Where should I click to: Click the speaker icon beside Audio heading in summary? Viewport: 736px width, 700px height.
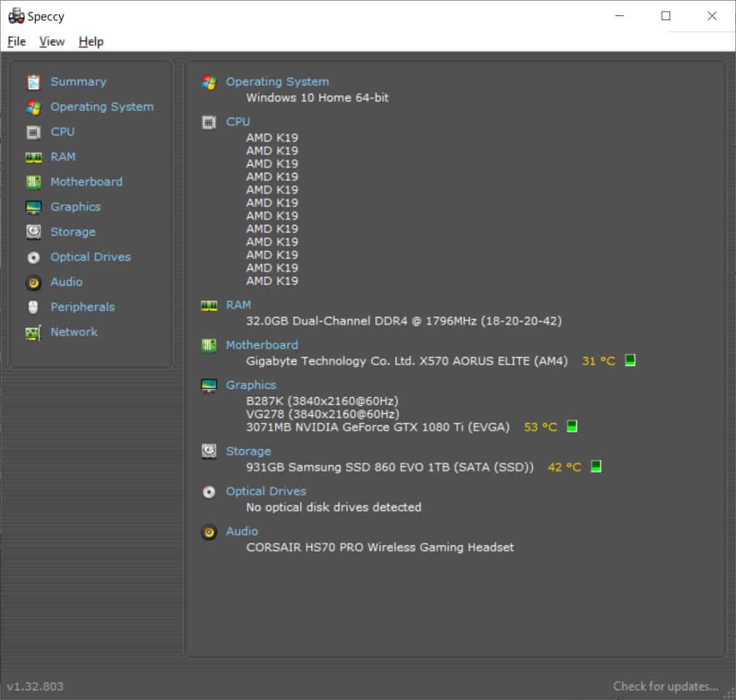209,531
